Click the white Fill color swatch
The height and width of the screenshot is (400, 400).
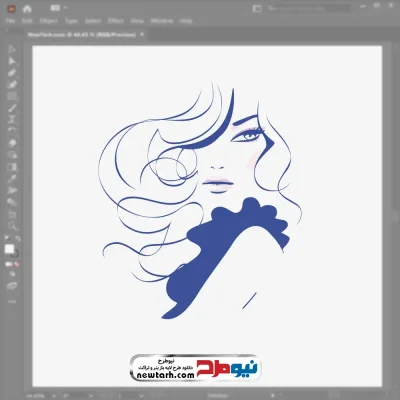click(9, 249)
